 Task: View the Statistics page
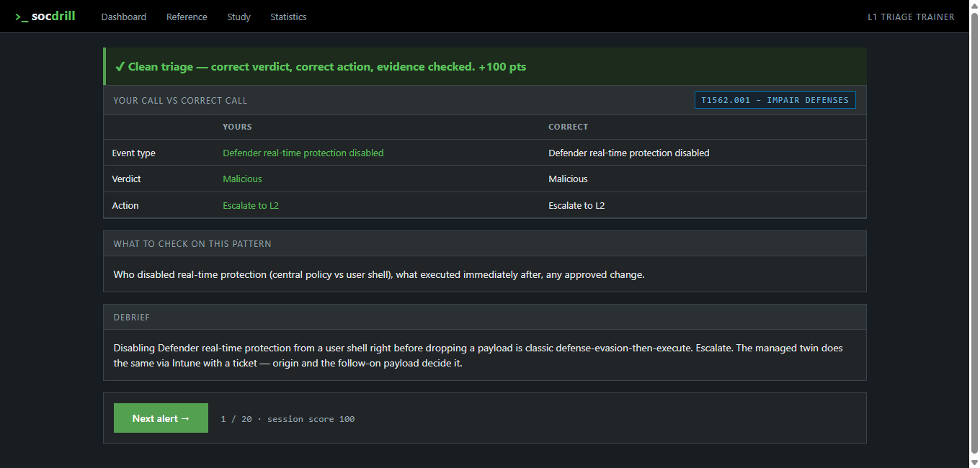[288, 17]
